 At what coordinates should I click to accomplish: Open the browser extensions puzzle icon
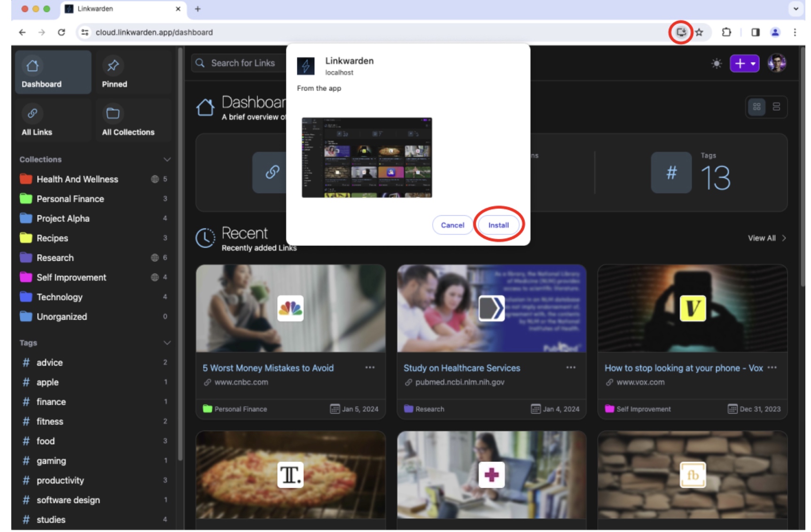coord(726,32)
